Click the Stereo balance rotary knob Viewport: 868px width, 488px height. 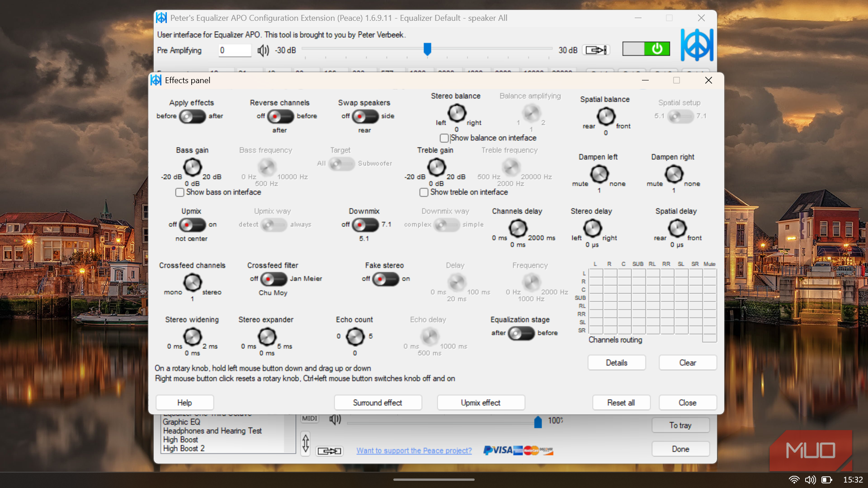coord(457,113)
